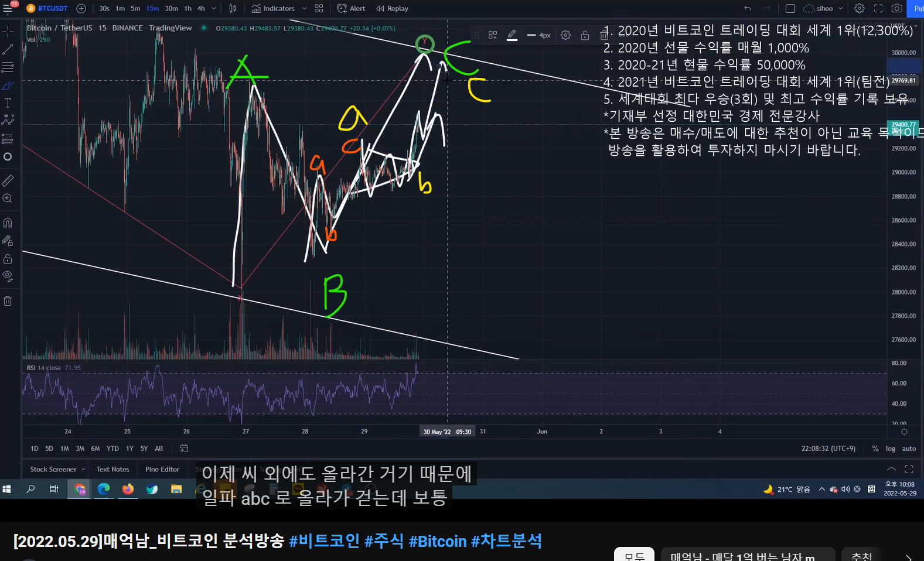
Task: Select the trend line tool
Action: [x=8, y=49]
